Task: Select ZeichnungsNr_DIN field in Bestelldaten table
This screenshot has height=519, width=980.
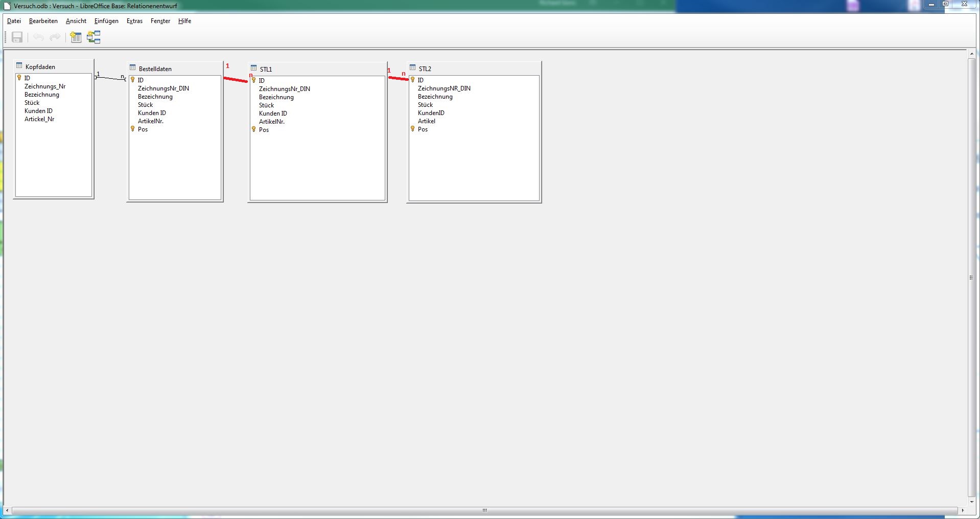Action: point(163,88)
